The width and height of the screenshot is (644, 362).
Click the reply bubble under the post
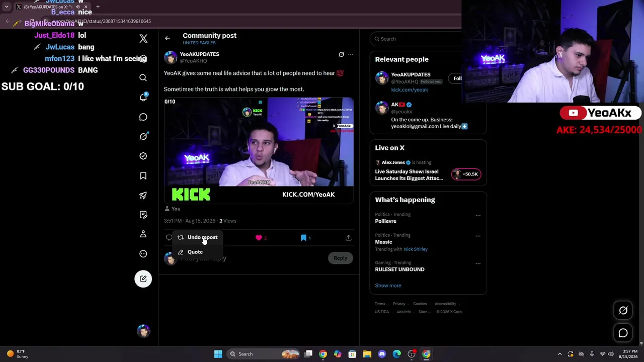(x=169, y=237)
